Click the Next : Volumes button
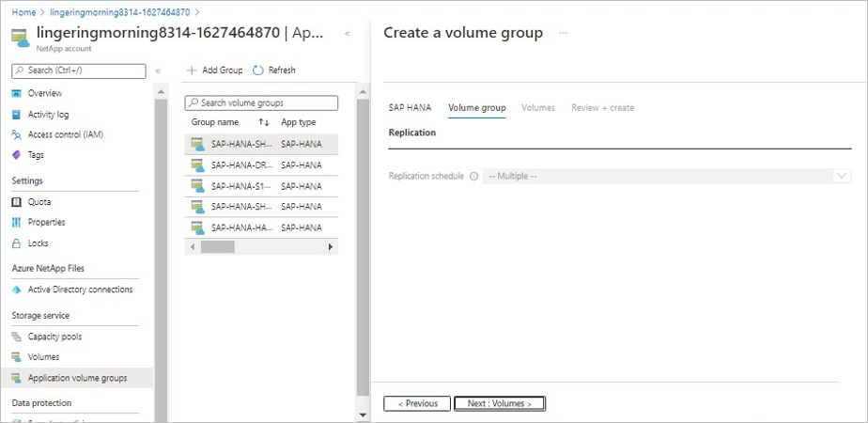 coord(499,403)
